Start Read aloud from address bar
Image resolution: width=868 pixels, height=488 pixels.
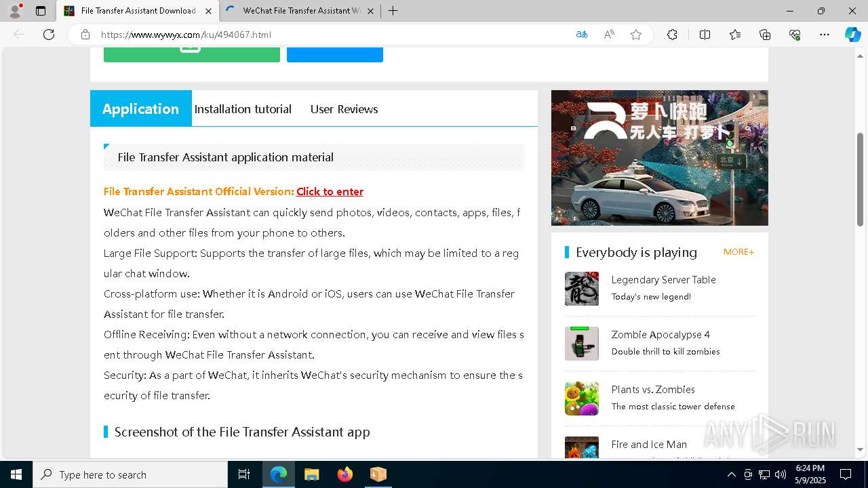pyautogui.click(x=609, y=35)
